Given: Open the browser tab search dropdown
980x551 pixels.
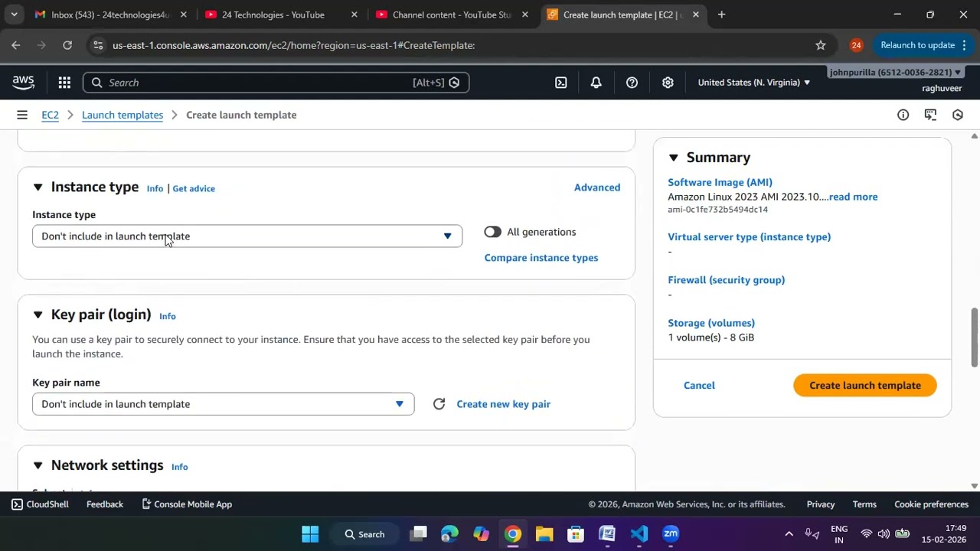Looking at the screenshot, I should coord(14,15).
